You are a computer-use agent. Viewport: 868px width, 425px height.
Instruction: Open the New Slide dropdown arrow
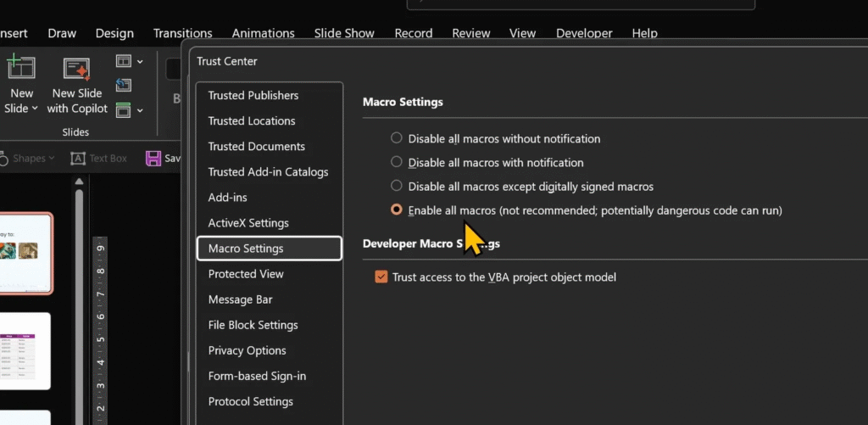point(35,109)
